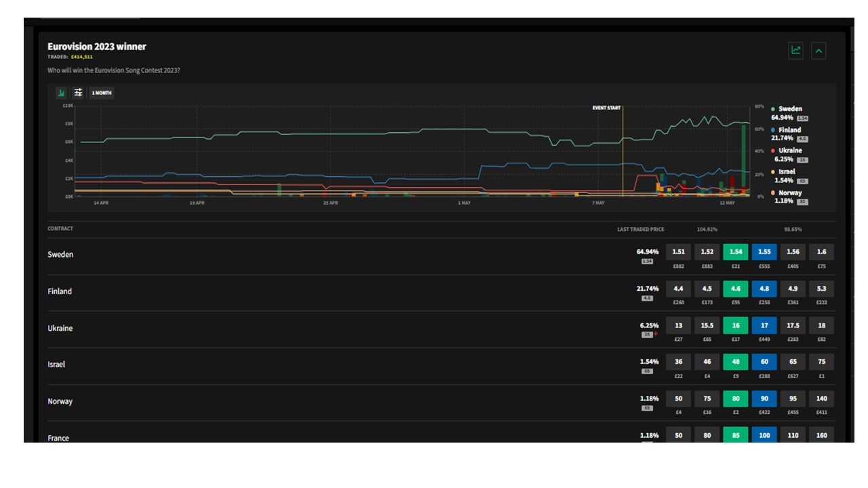Toggle the green volume bars chart icon
This screenshot has width=868, height=488.
point(61,93)
